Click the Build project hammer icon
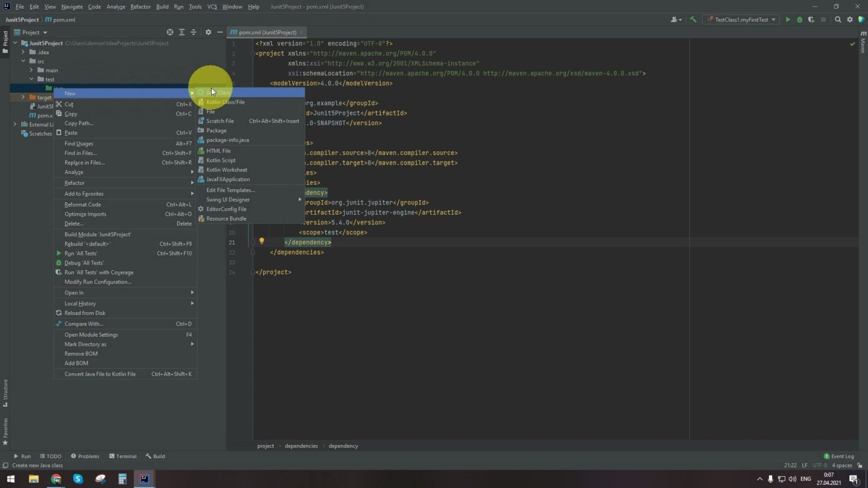The height and width of the screenshot is (488, 868). click(693, 20)
